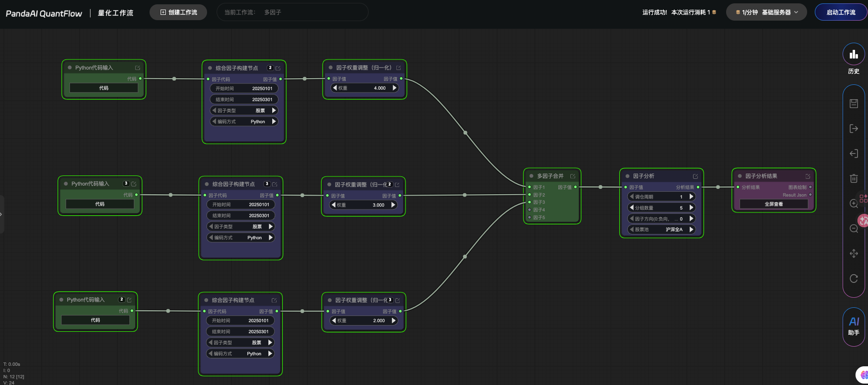
Task: Zoom in using the magnifier-plus icon
Action: coord(854,203)
